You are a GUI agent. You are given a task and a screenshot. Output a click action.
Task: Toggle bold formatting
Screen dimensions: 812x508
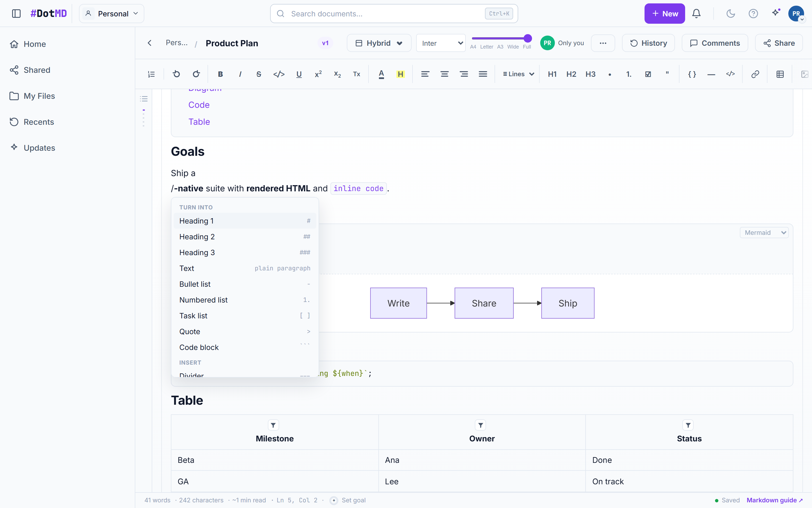(220, 74)
